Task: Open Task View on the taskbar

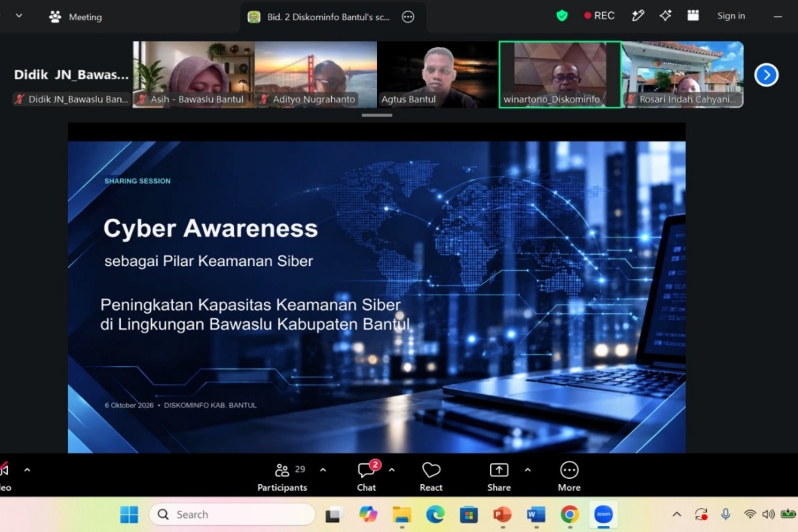Action: coord(333,514)
